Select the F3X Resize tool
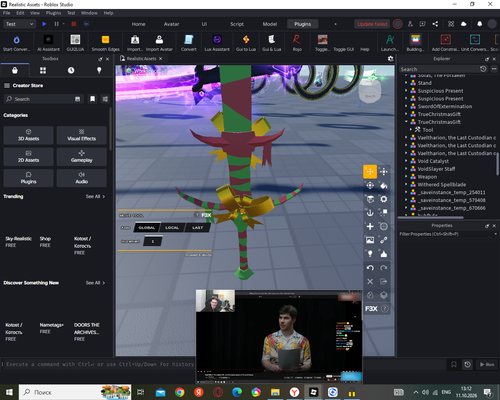 [384, 172]
